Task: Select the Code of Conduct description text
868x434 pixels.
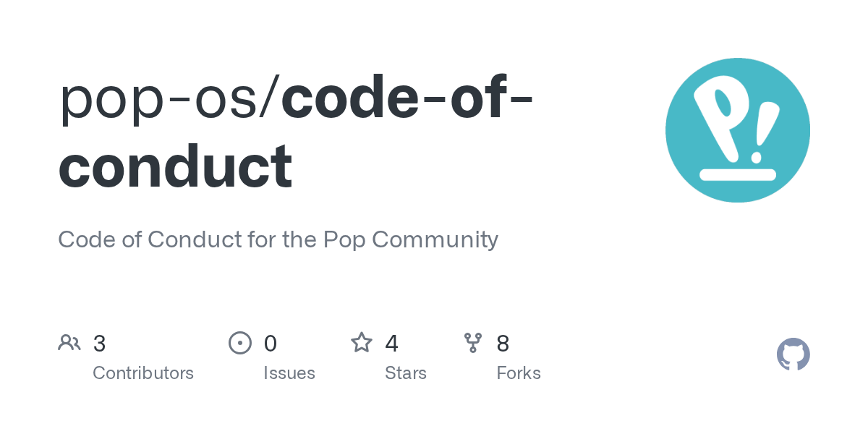Action: pos(278,239)
